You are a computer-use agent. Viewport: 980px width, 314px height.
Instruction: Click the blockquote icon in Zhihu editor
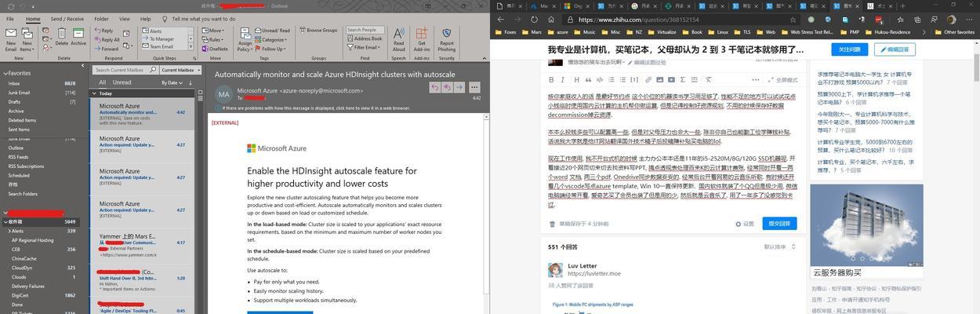tap(588, 79)
